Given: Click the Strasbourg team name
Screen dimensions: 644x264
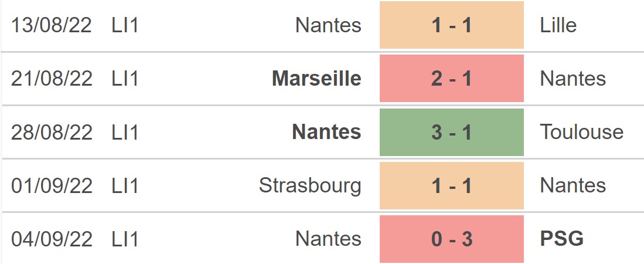Looking at the screenshot, I should click(310, 185).
